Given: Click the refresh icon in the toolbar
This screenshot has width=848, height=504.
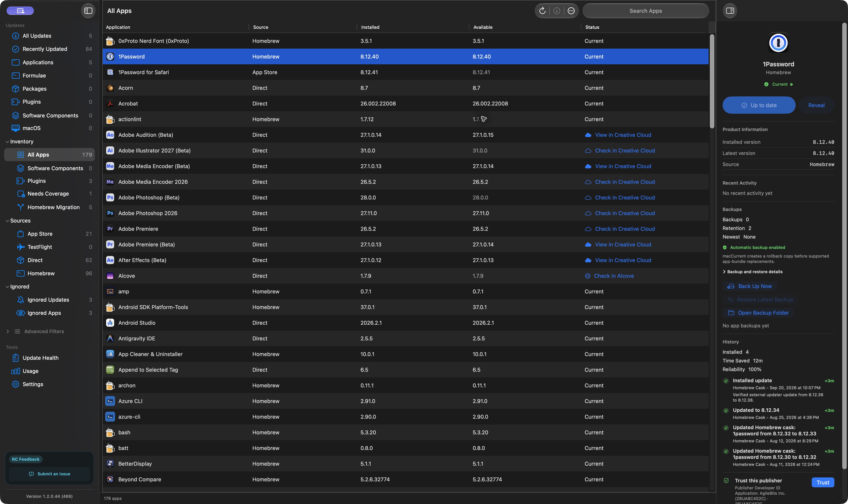Looking at the screenshot, I should tap(542, 11).
